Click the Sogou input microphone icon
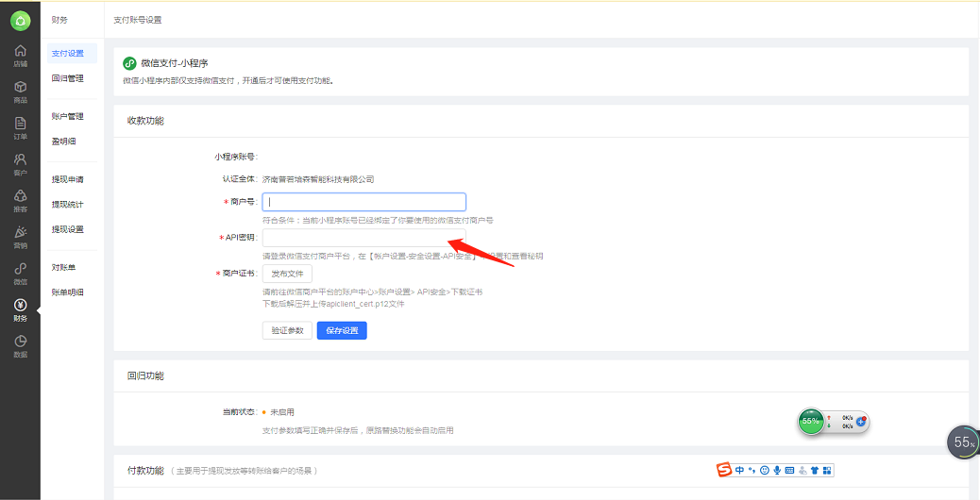The width and height of the screenshot is (980, 500). (777, 470)
